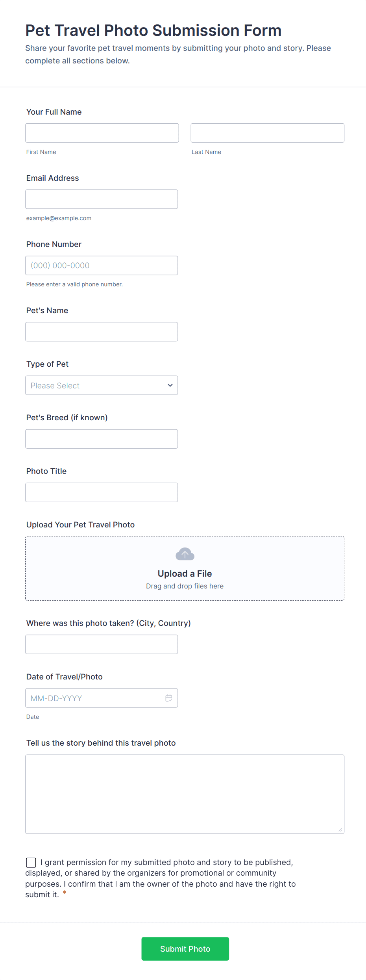Select the Email Address input box
The image size is (366, 980).
coord(102,199)
